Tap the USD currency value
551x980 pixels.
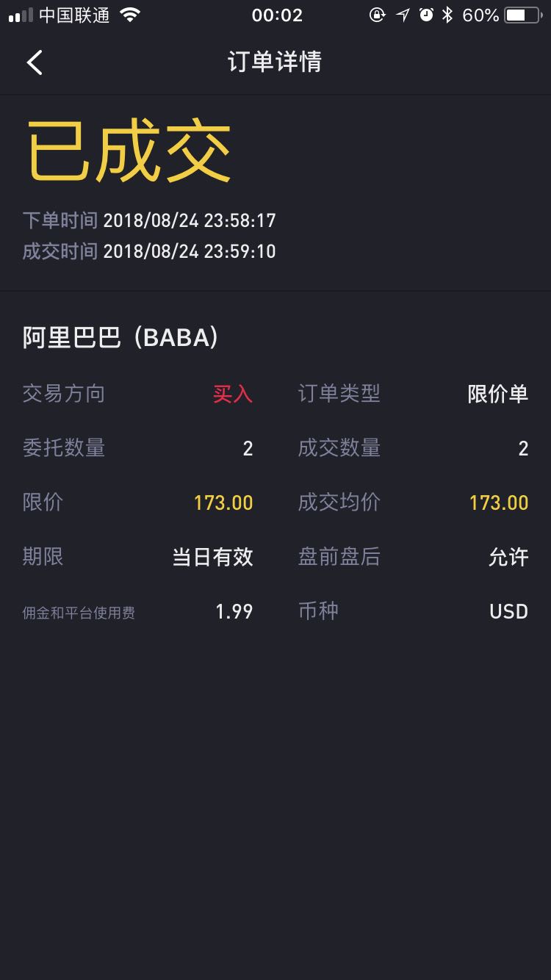[x=509, y=611]
